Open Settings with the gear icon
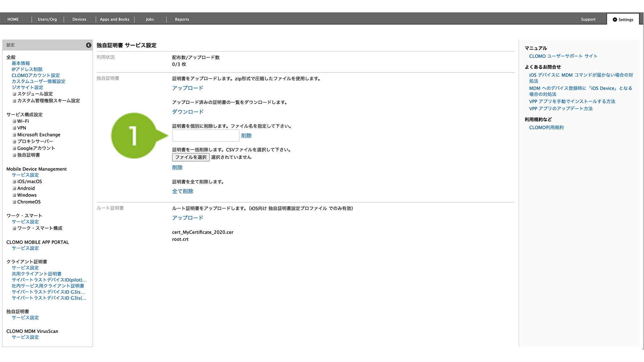This screenshot has width=644, height=362. (623, 20)
